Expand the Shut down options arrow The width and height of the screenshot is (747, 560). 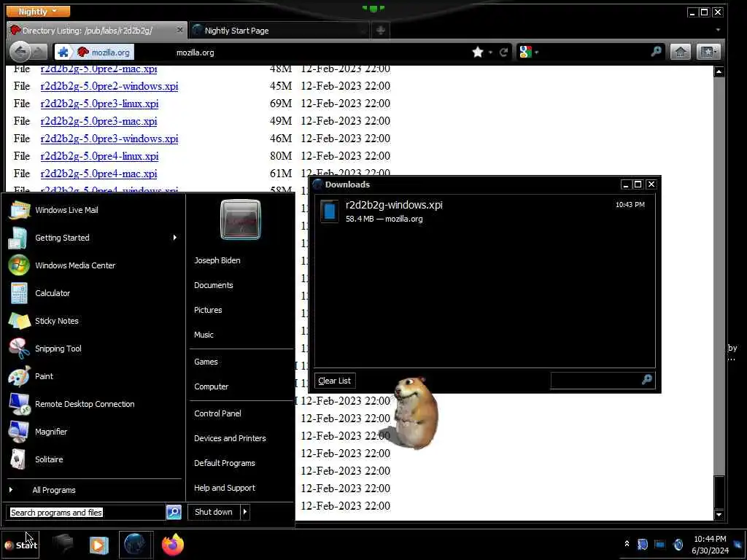pos(245,512)
